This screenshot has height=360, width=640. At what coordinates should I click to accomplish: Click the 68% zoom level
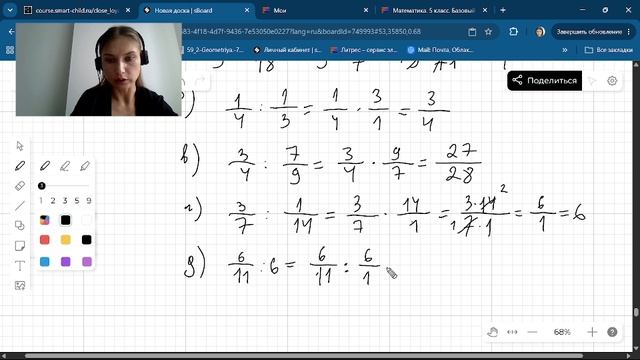[x=562, y=332]
